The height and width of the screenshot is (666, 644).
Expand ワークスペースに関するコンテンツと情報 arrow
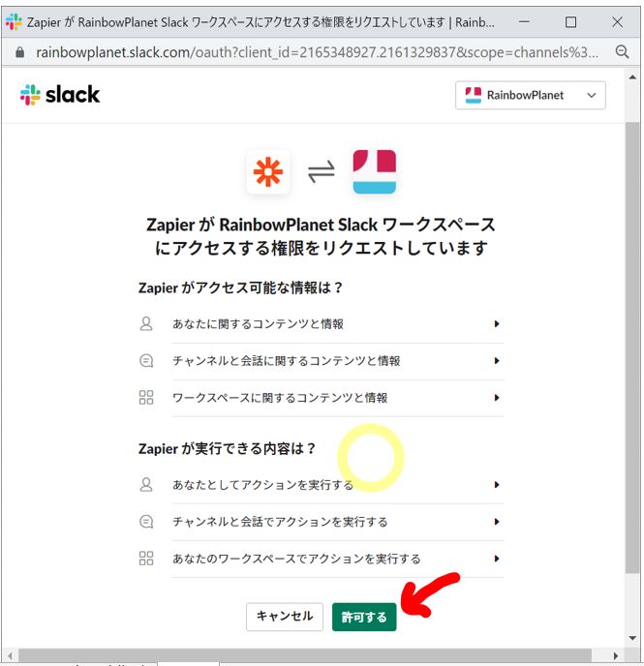[497, 398]
